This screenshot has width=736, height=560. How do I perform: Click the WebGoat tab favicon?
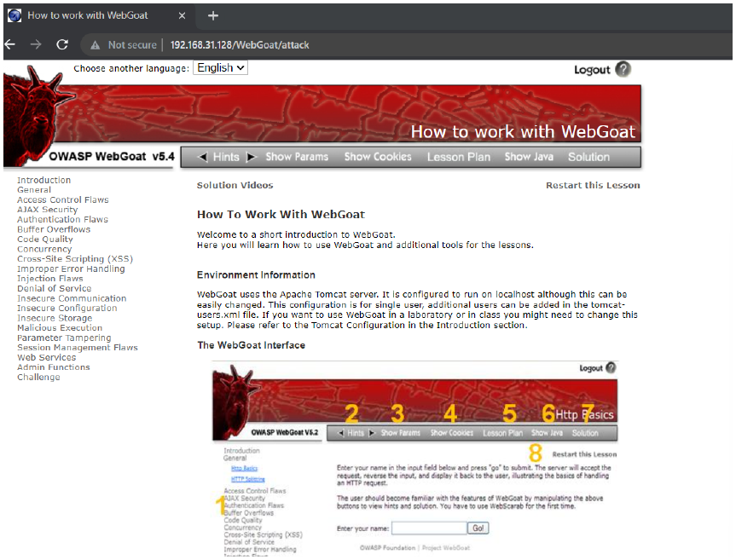[14, 15]
